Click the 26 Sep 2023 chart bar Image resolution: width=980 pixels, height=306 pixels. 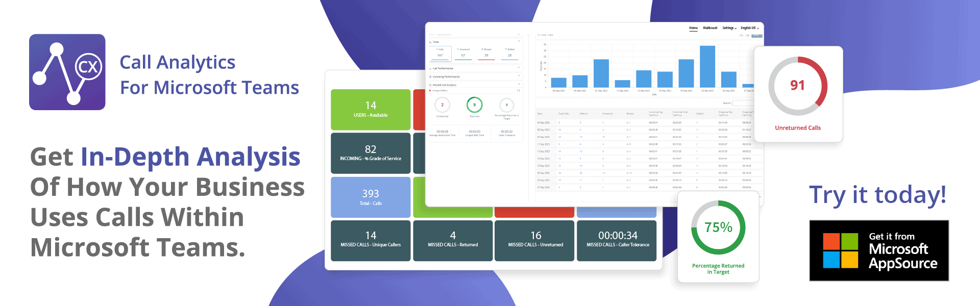click(x=729, y=80)
